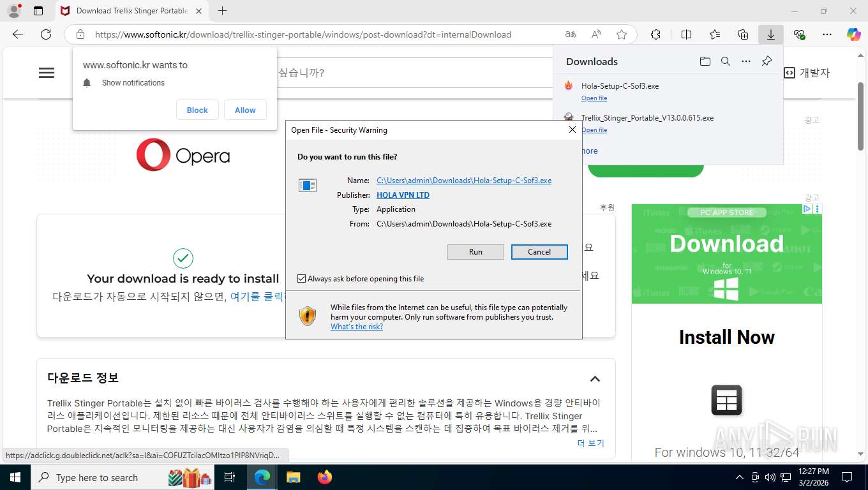Image resolution: width=868 pixels, height=490 pixels.
Task: Click the green Download ad banner
Action: tap(727, 254)
